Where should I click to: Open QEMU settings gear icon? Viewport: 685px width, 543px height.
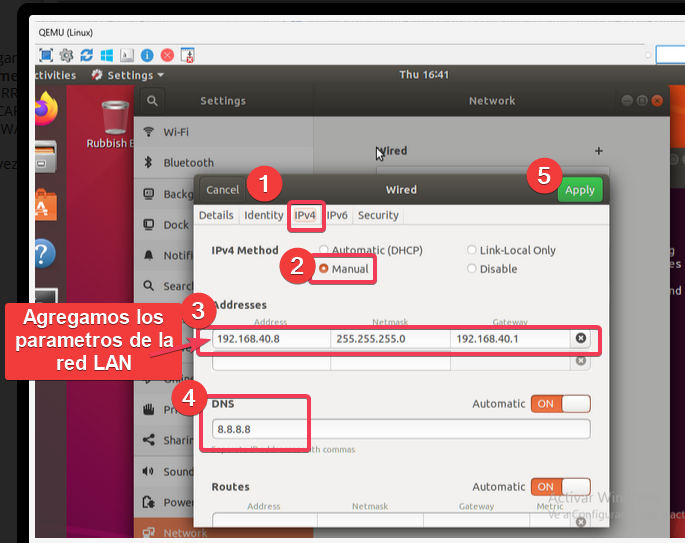click(66, 55)
